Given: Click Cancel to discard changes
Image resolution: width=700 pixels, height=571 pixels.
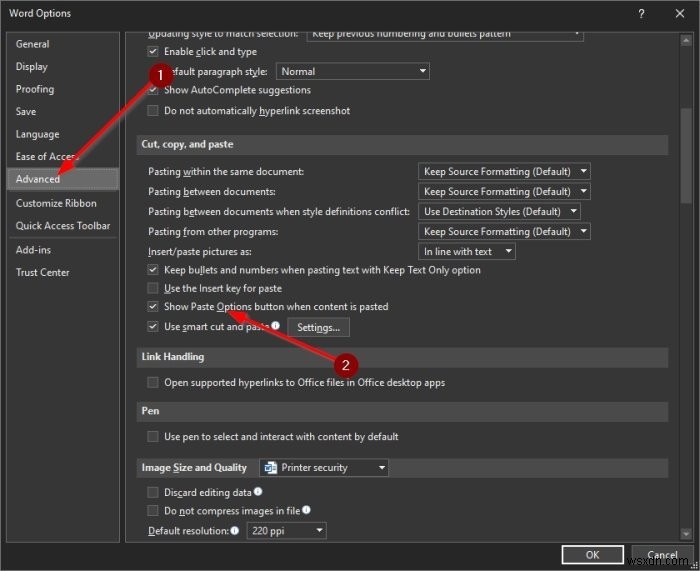Looking at the screenshot, I should (x=662, y=554).
